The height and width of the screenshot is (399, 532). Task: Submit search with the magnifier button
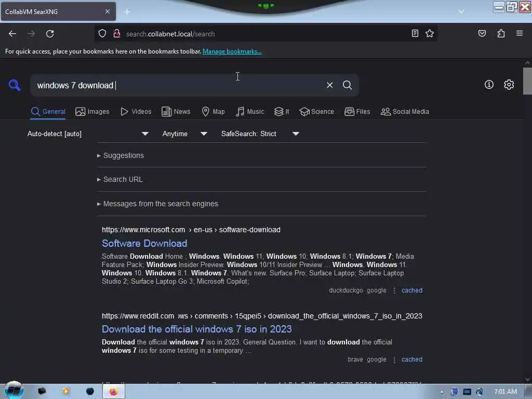coord(347,85)
